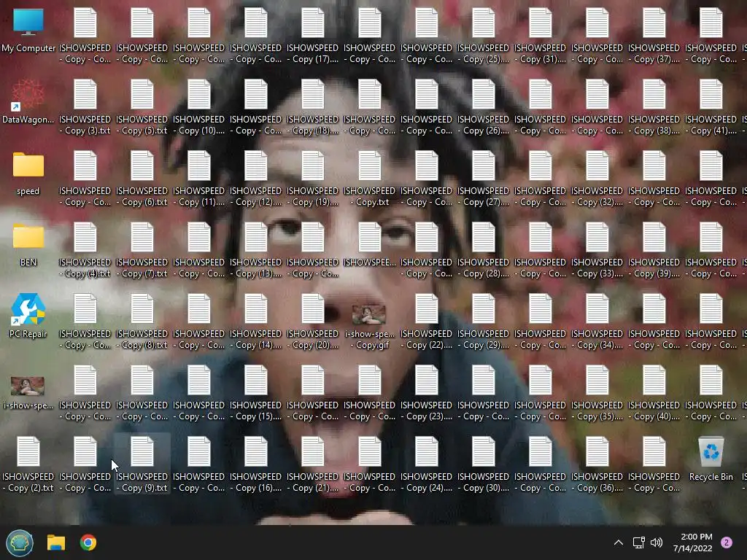
Task: Select ISHOWSPEED - Copy (39) file
Action: 654,251
